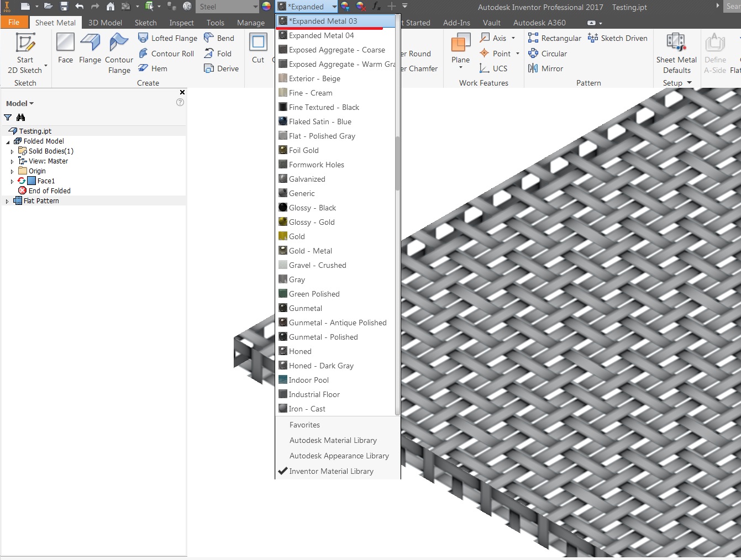Select the Gold appearance swatch
The image size is (741, 560).
pos(283,236)
